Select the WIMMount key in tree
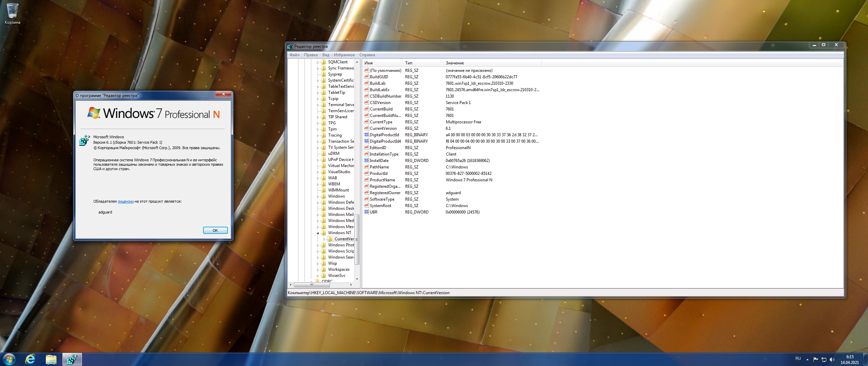The image size is (868, 366). pos(338,190)
